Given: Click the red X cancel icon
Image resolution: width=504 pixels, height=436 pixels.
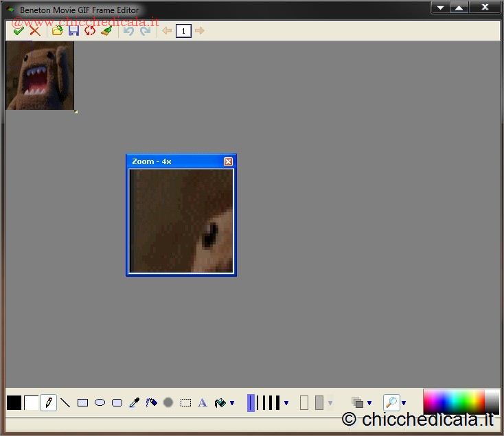Looking at the screenshot, I should (x=34, y=31).
